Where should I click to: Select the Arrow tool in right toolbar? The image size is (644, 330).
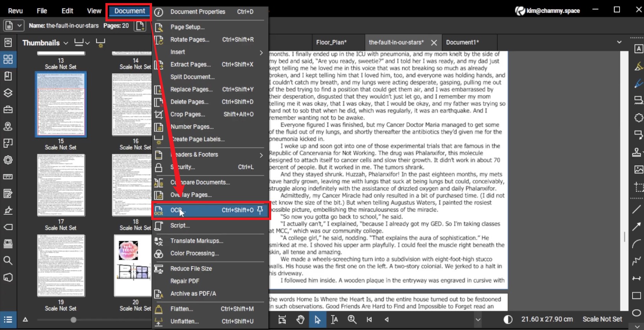637,226
